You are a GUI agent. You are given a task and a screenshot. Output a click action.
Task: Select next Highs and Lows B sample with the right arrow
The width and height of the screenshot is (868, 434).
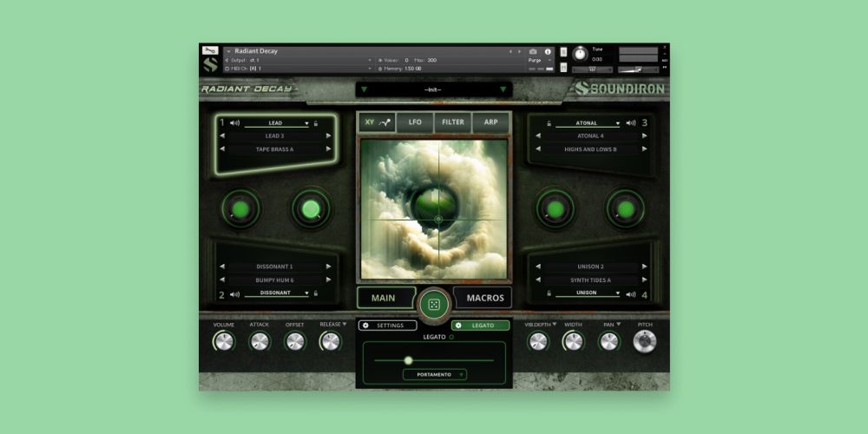(x=644, y=149)
